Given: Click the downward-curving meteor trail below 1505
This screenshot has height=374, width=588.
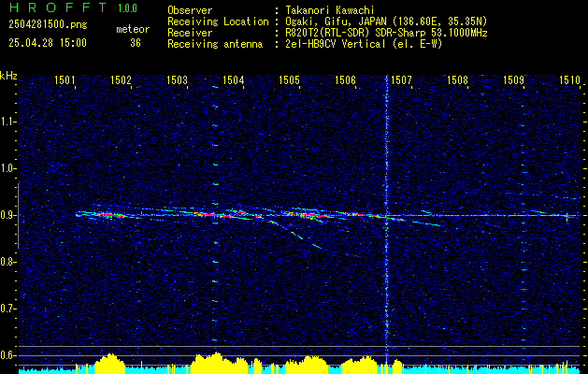Looking at the screenshot, I should pos(296,235).
